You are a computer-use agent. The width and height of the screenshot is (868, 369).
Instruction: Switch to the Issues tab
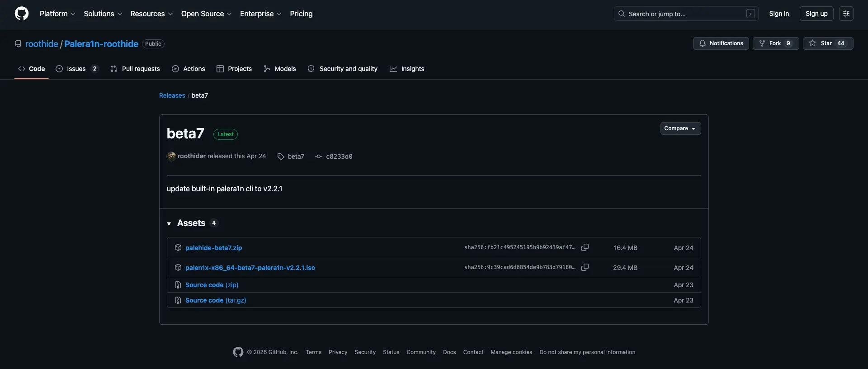coord(77,69)
